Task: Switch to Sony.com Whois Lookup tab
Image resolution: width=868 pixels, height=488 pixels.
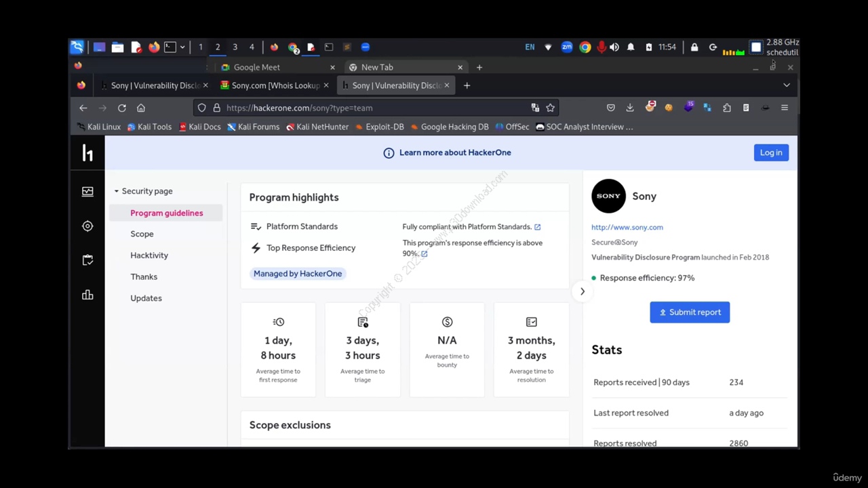Action: pos(275,85)
